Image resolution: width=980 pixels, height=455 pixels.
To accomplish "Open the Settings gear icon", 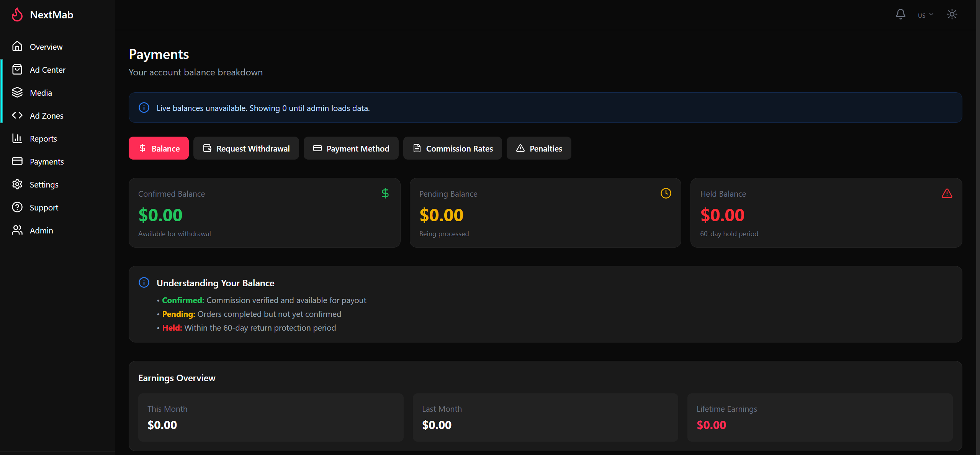I will [x=17, y=184].
